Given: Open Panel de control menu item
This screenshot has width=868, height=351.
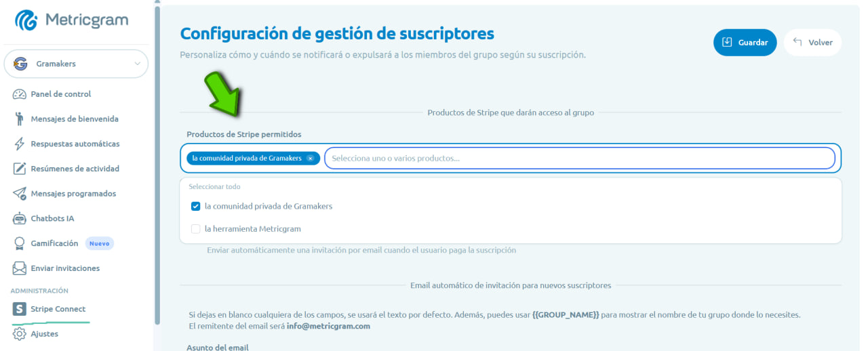Looking at the screenshot, I should tap(60, 94).
